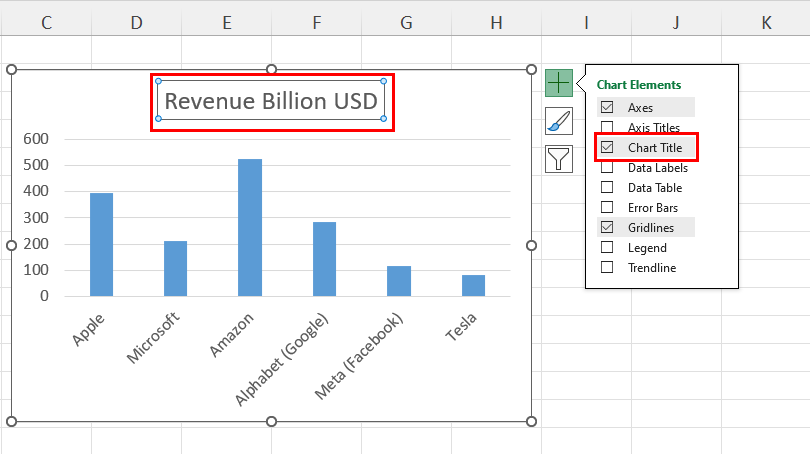Enable the Data Labels checkbox
The height and width of the screenshot is (454, 810).
[607, 167]
